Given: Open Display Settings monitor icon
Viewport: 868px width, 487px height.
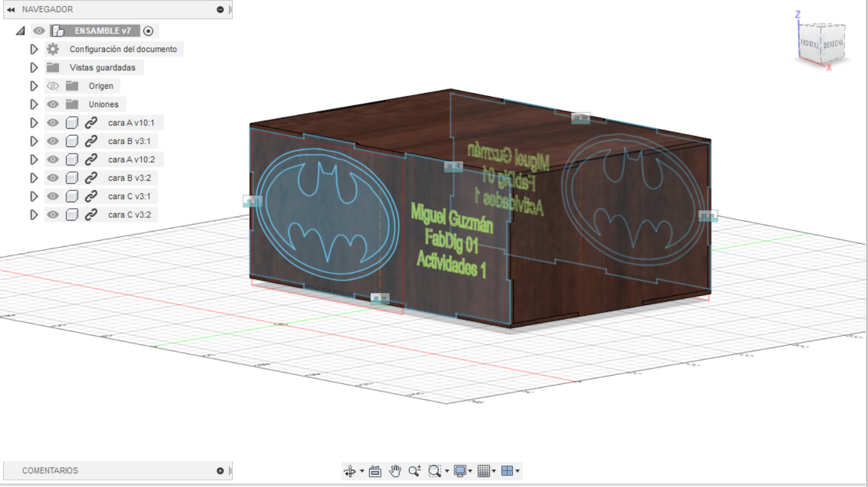Looking at the screenshot, I should point(460,470).
